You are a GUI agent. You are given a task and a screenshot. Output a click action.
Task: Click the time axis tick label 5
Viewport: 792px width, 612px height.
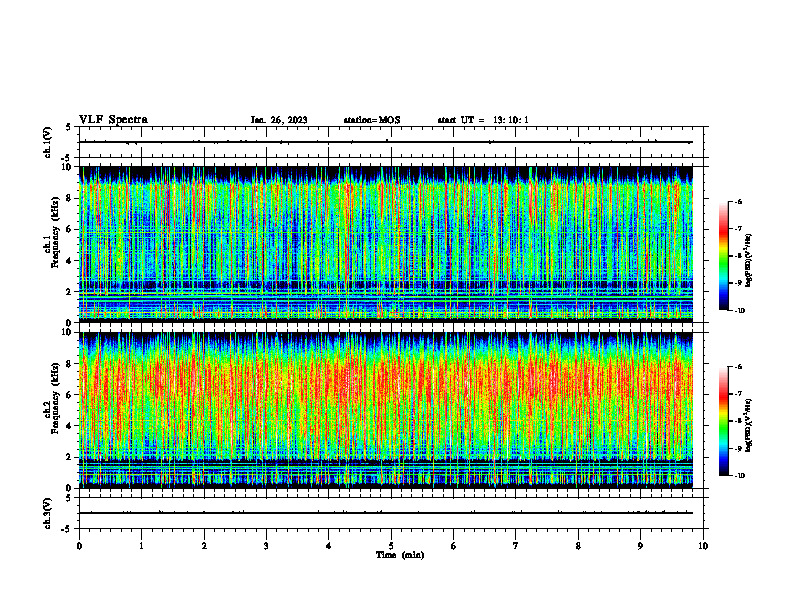tap(391, 546)
